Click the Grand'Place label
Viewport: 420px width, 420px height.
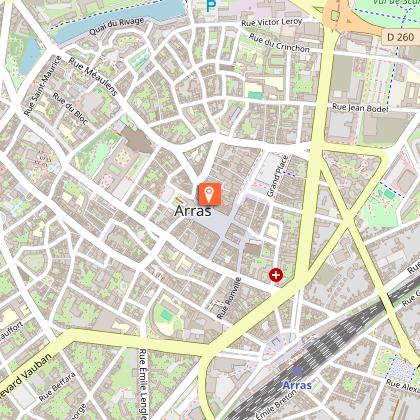pos(277,176)
